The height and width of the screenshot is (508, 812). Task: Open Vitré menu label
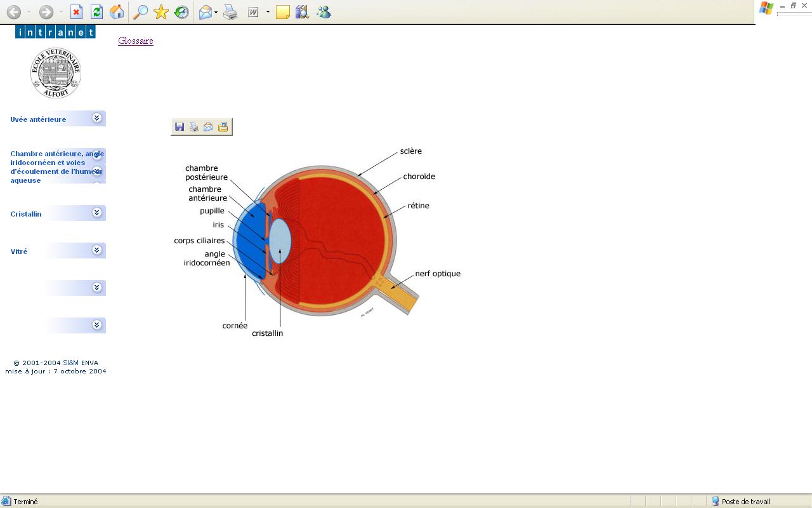(x=19, y=251)
